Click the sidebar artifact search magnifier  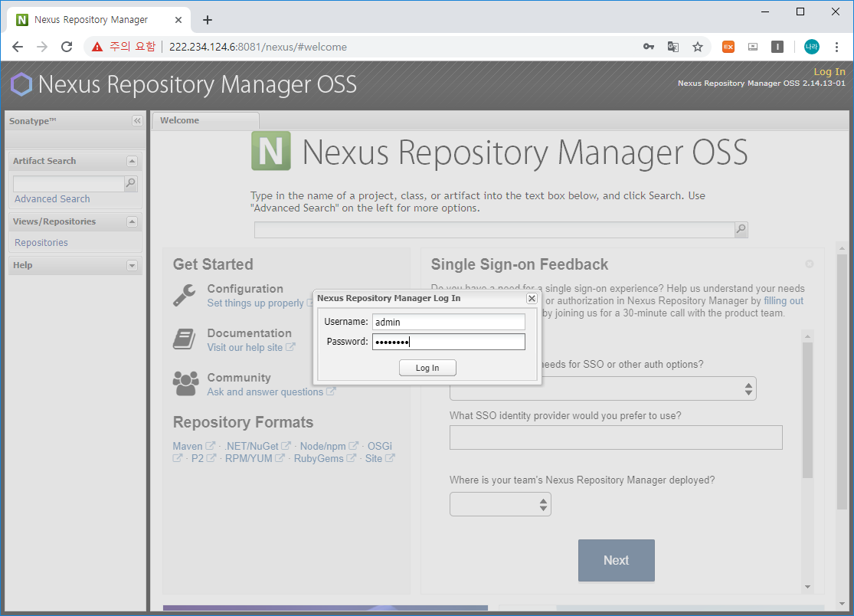131,184
